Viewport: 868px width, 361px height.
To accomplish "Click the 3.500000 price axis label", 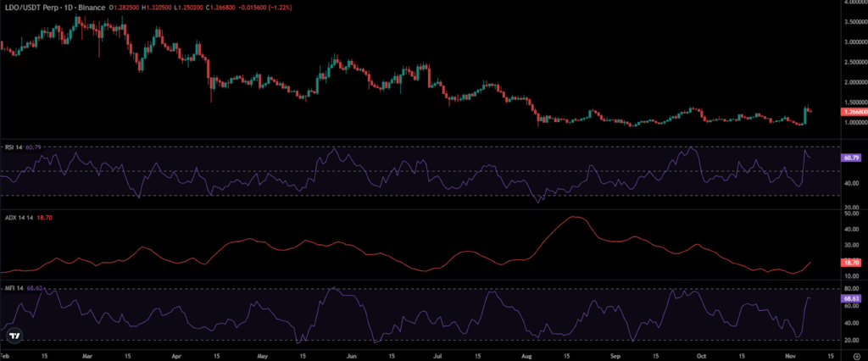I will click(x=855, y=22).
